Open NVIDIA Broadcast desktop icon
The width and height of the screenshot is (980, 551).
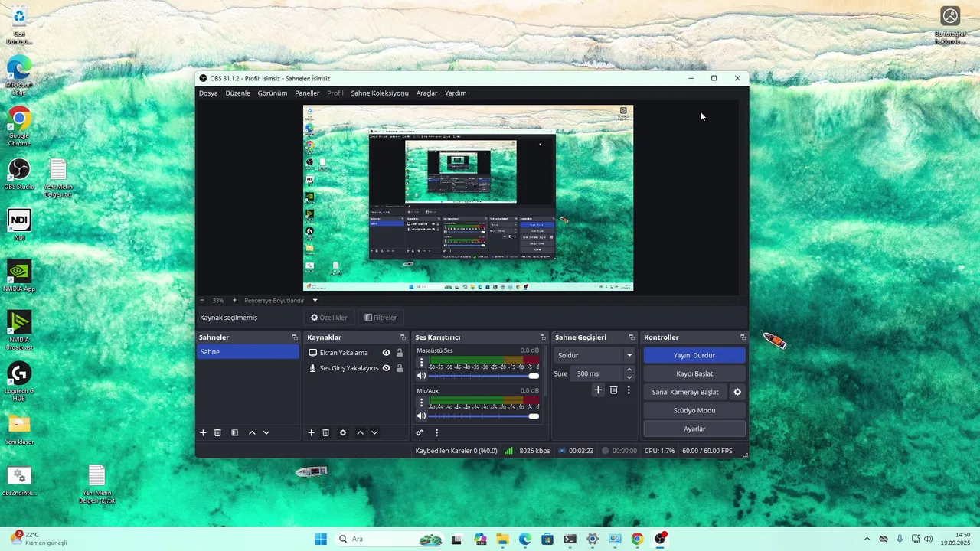coord(19,331)
